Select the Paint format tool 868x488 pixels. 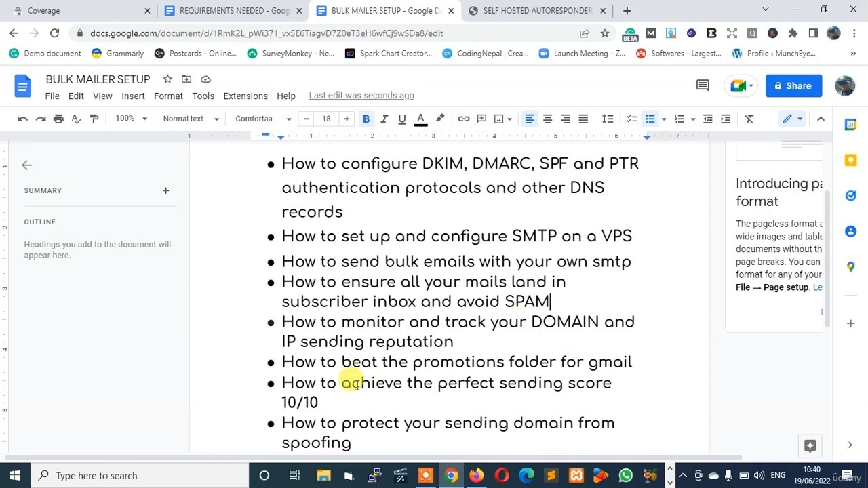pyautogui.click(x=94, y=119)
